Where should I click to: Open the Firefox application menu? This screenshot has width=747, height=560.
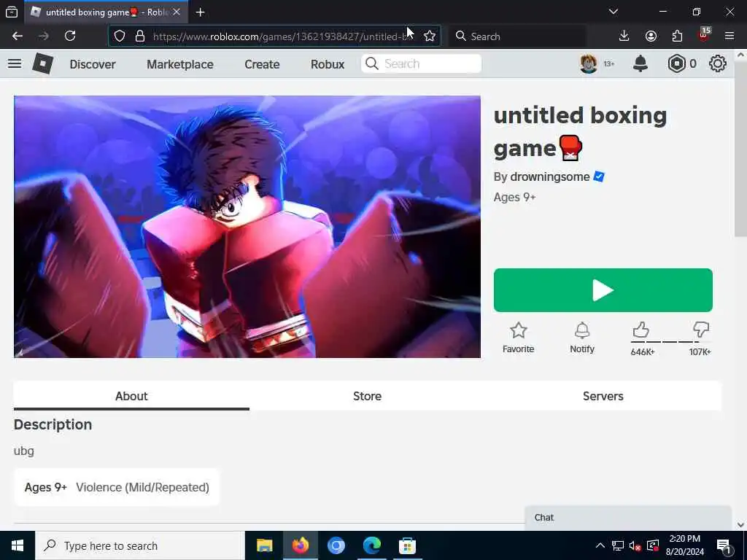(729, 36)
